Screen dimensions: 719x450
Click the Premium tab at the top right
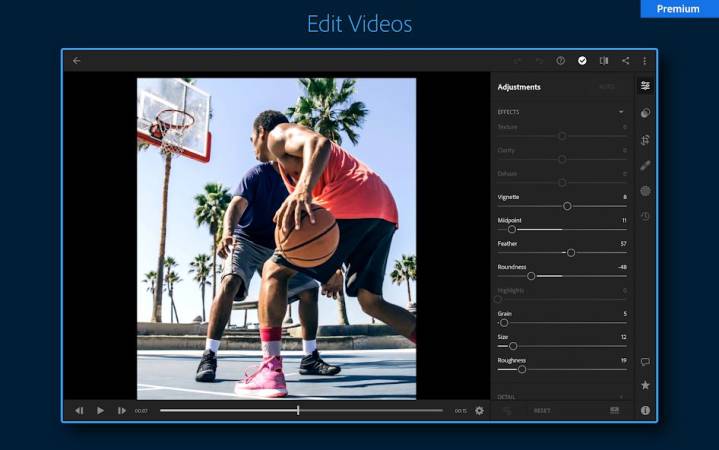[x=678, y=9]
